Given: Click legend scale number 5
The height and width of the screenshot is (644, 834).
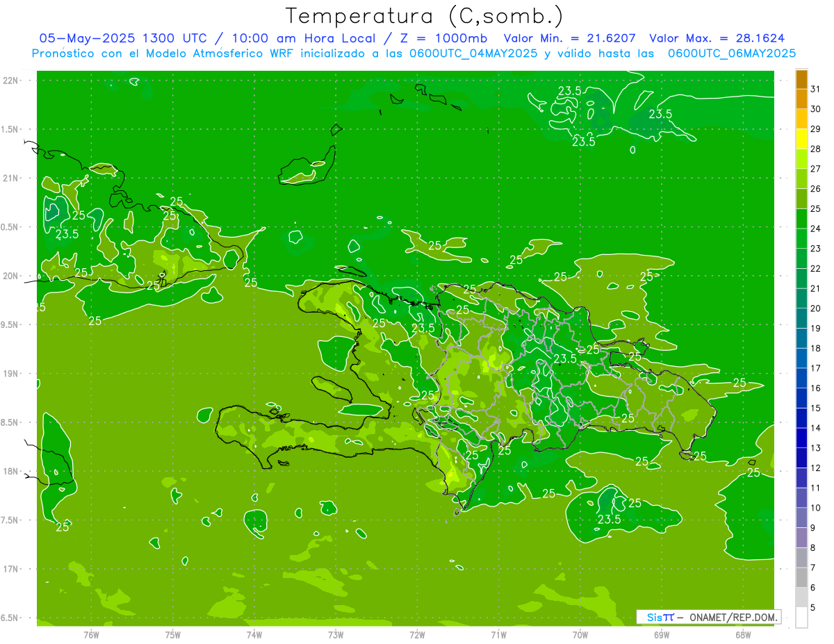Looking at the screenshot, I should (813, 607).
